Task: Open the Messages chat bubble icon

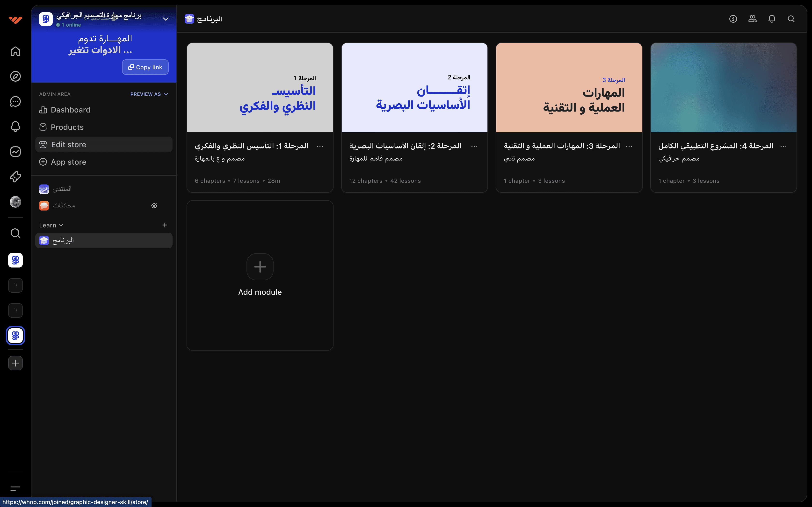Action: click(15, 102)
